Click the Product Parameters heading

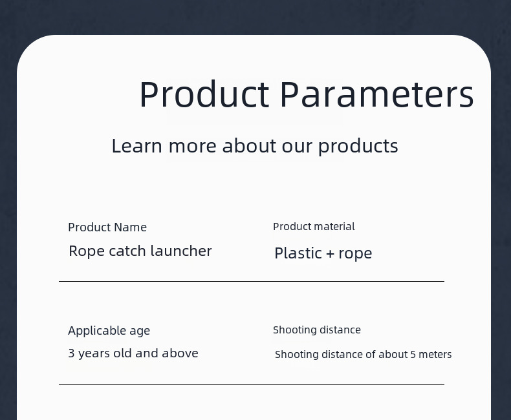(x=306, y=94)
